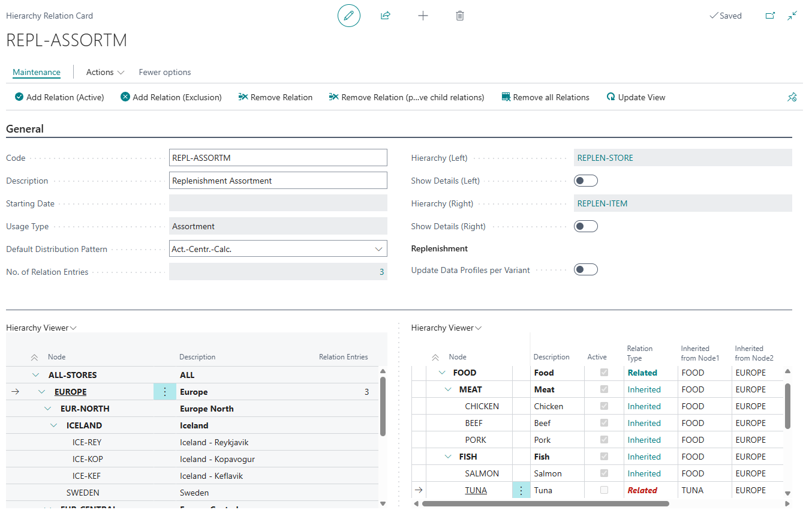Screen dimensions: 812x513
Task: Click the trash delete icon
Action: click(x=460, y=16)
